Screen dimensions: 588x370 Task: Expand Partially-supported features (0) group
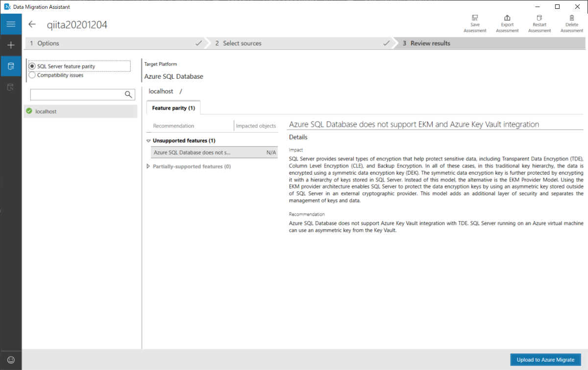[148, 166]
